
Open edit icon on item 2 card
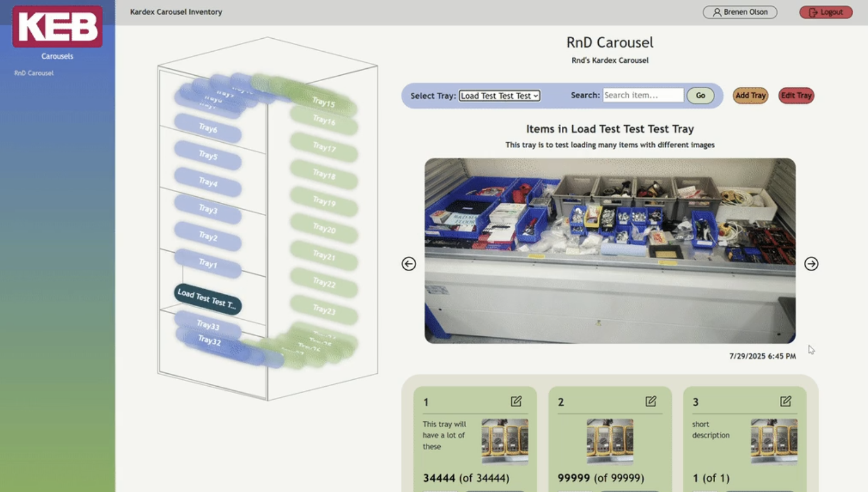pyautogui.click(x=651, y=401)
